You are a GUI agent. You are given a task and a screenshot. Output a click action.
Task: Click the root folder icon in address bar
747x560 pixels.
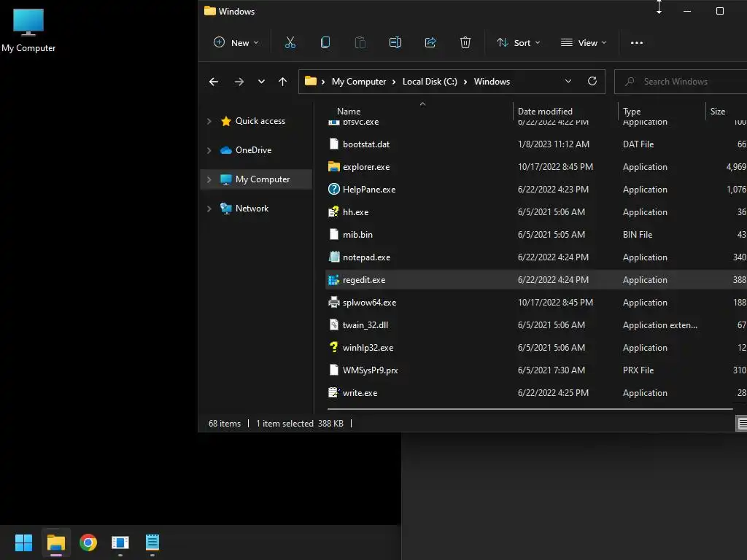pyautogui.click(x=311, y=81)
